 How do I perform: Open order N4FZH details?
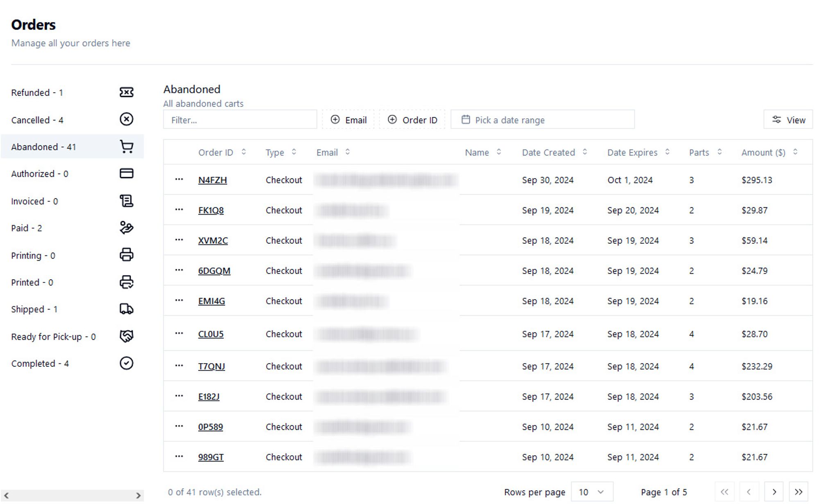(x=213, y=179)
